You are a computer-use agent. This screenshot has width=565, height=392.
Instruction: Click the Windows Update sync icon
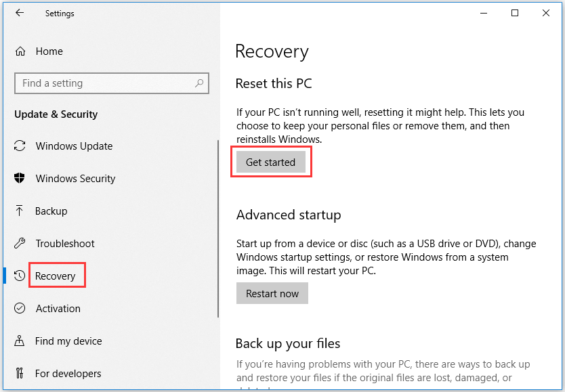click(20, 146)
